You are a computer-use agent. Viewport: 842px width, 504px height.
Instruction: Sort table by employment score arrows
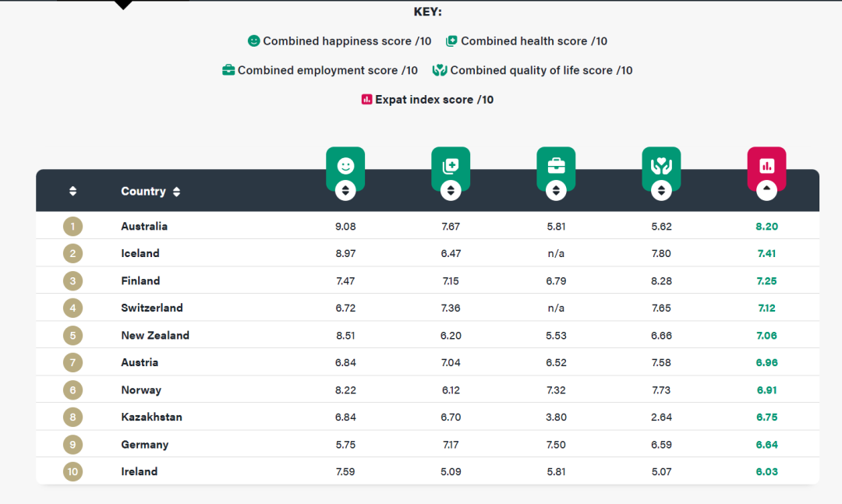(x=556, y=190)
